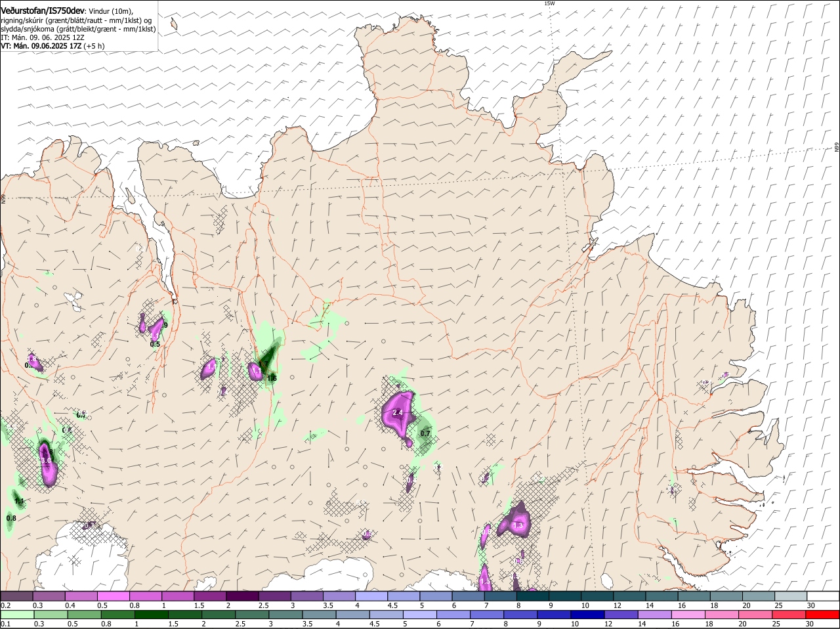Click the 'slydda/snjókoma' legend description line
The width and height of the screenshot is (840, 629).
point(78,29)
